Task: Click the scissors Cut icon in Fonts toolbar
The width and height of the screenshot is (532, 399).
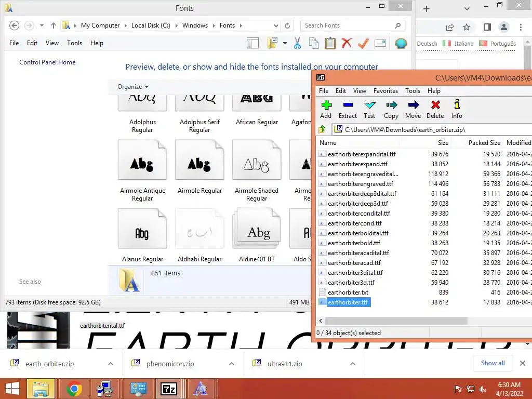Action: click(x=297, y=44)
